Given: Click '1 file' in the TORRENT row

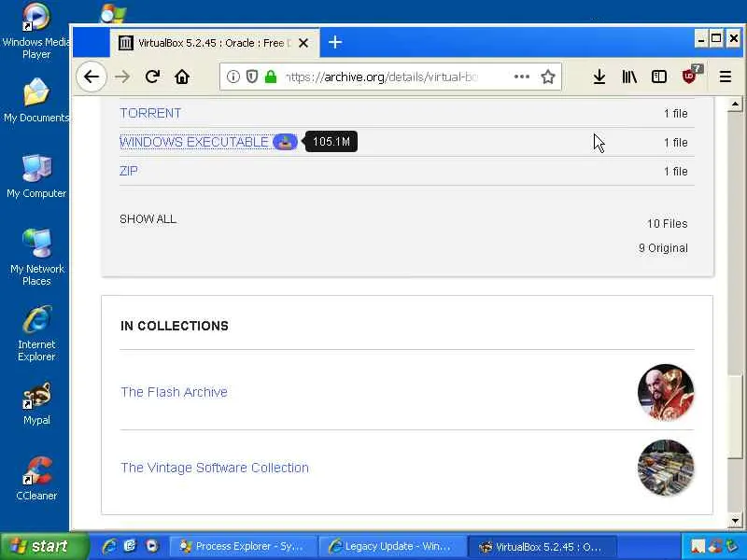Looking at the screenshot, I should pyautogui.click(x=675, y=113).
